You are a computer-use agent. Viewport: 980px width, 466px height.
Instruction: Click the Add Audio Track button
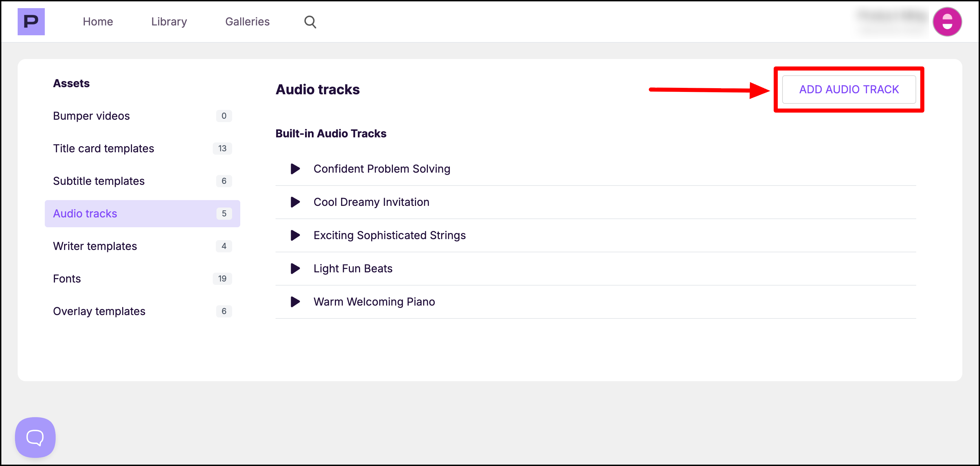[848, 89]
